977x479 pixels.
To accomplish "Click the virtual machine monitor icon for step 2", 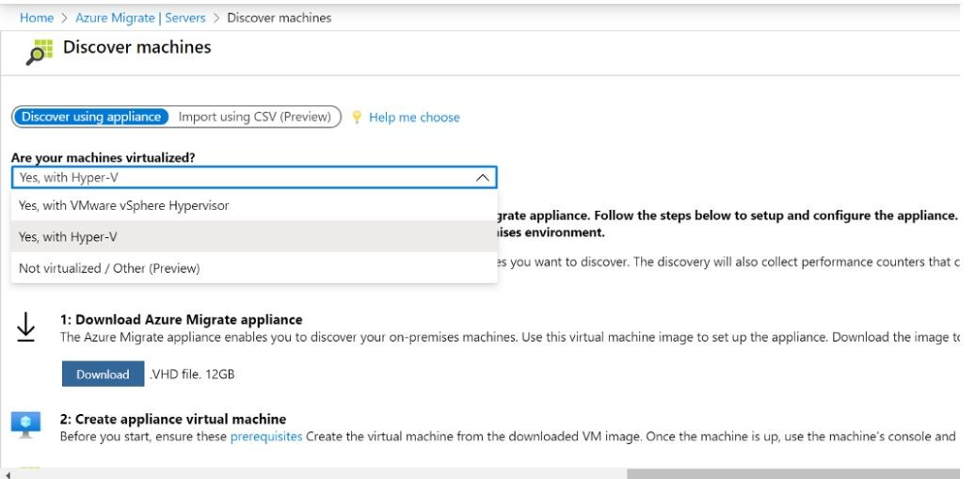I will pyautogui.click(x=26, y=424).
